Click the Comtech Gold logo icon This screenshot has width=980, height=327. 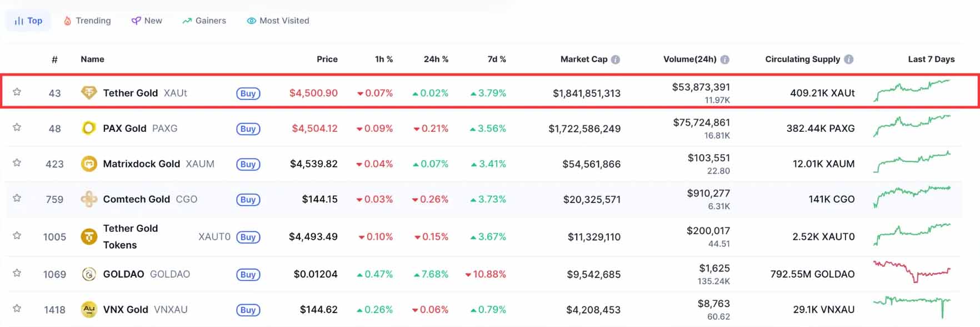pos(89,199)
